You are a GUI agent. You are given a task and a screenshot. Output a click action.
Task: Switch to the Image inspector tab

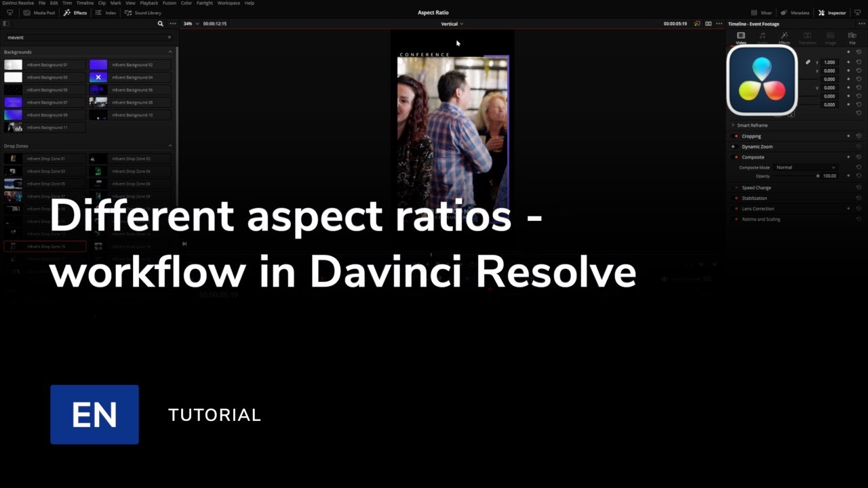coord(830,38)
